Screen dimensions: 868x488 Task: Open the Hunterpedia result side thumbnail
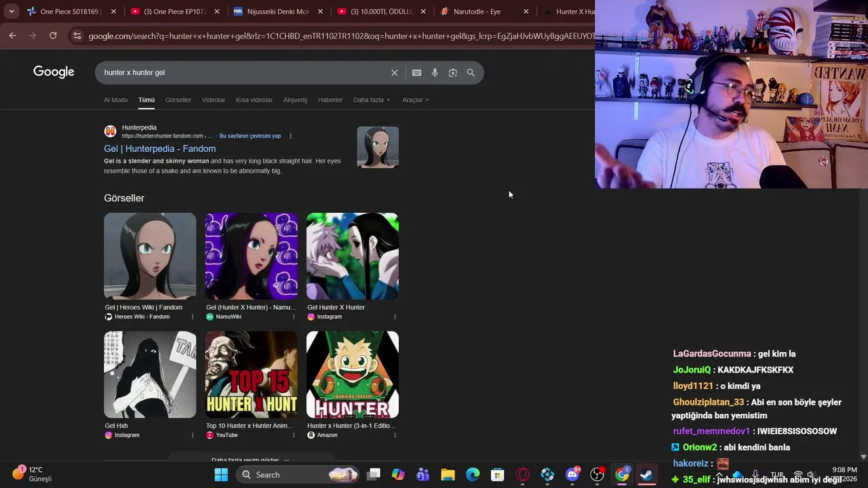[x=378, y=147]
